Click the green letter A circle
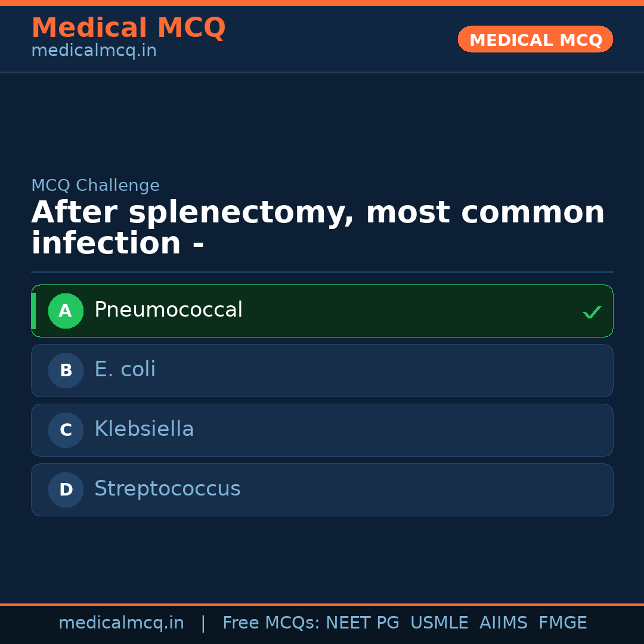This screenshot has width=644, height=644. click(66, 311)
